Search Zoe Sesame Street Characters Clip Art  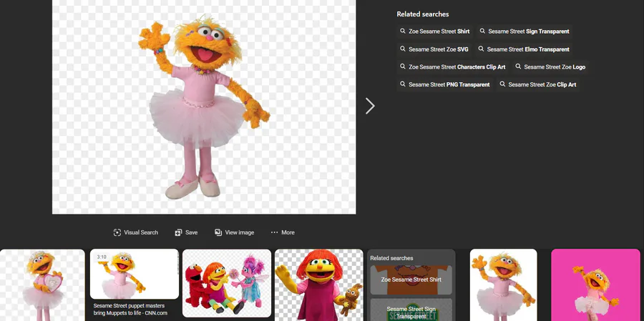[453, 67]
